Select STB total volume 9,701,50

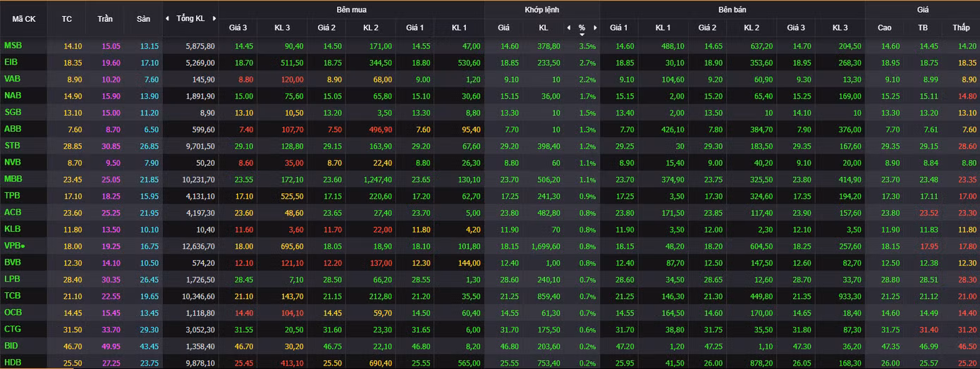(200, 146)
